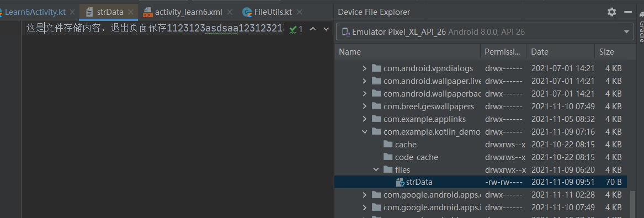Expand the com.breel.geswallpapers folder
Viewport: 644px width, 218px height.
click(x=364, y=107)
